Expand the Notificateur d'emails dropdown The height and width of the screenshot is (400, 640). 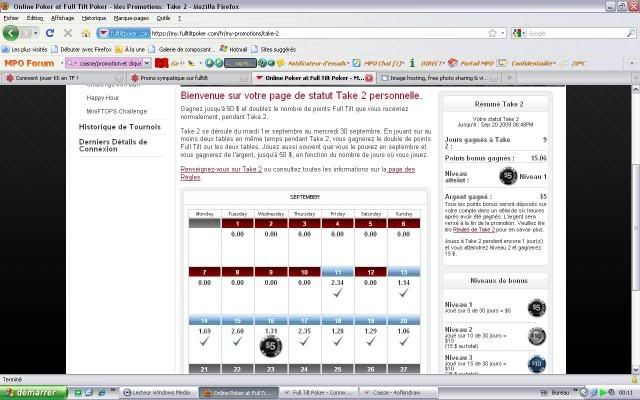click(348, 63)
